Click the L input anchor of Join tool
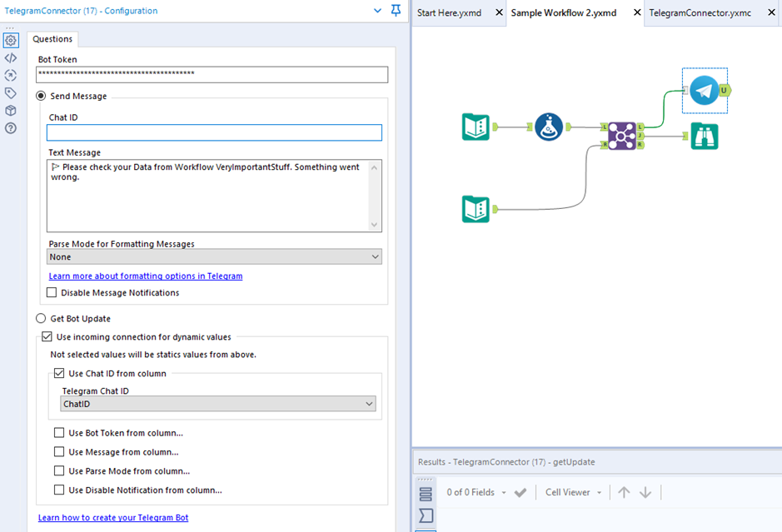This screenshot has height=532, width=782. coord(604,127)
